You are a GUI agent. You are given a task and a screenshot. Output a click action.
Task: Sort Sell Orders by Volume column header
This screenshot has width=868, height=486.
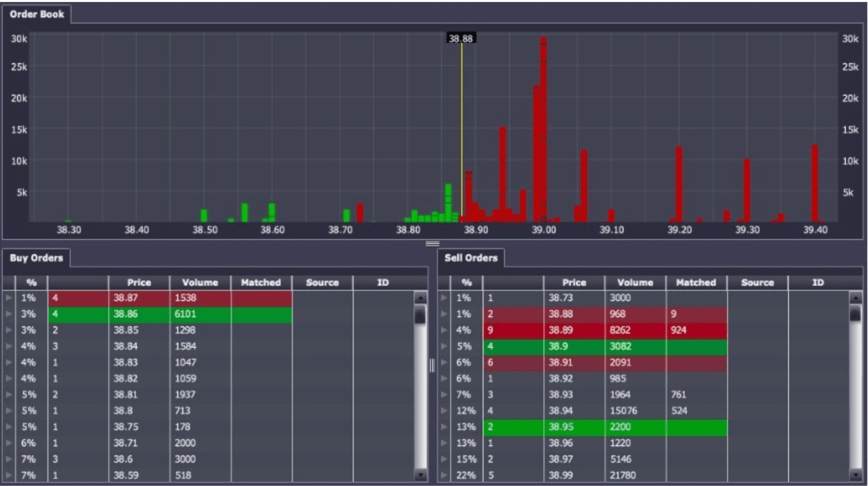point(635,283)
